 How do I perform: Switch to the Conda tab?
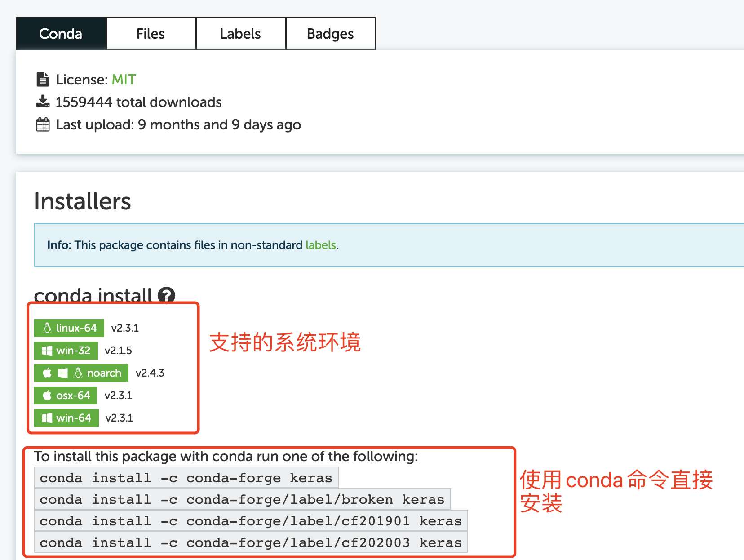[x=61, y=34]
